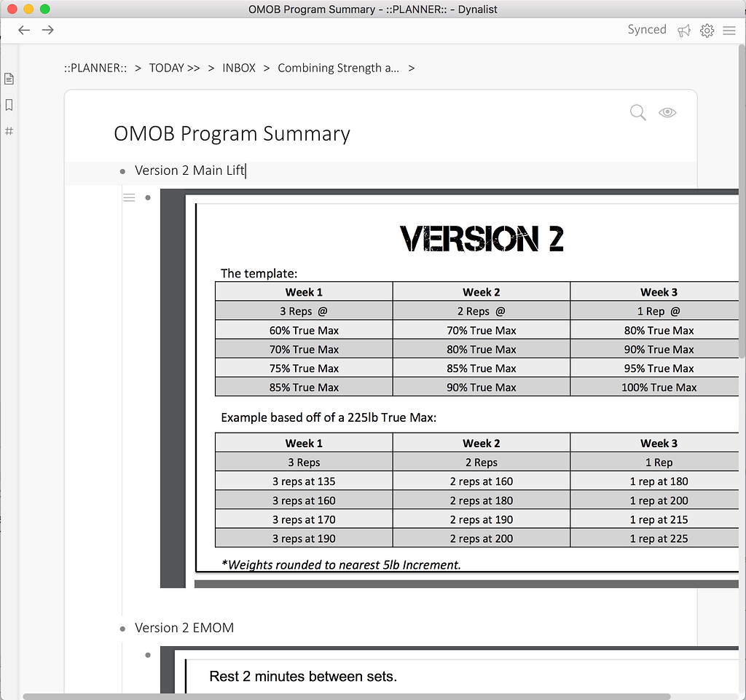Open the documents pane icon

[x=9, y=79]
